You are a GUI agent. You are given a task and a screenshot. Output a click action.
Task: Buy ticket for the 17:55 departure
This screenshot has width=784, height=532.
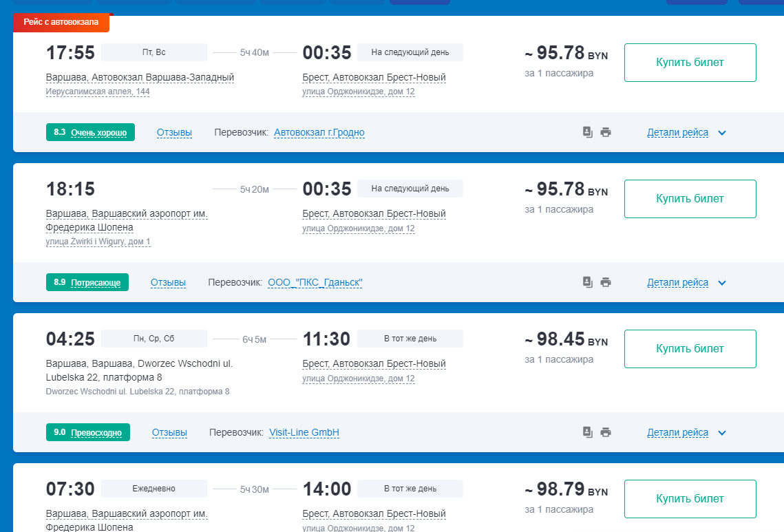coord(690,63)
